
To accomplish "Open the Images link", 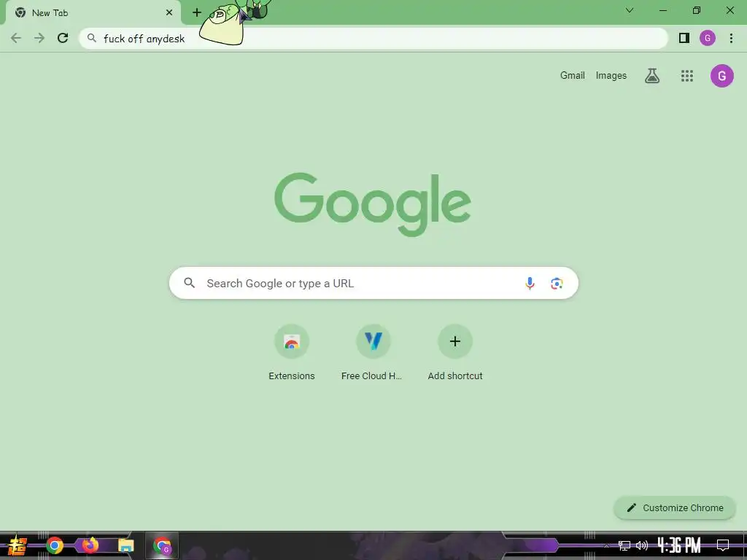I will pos(611,75).
